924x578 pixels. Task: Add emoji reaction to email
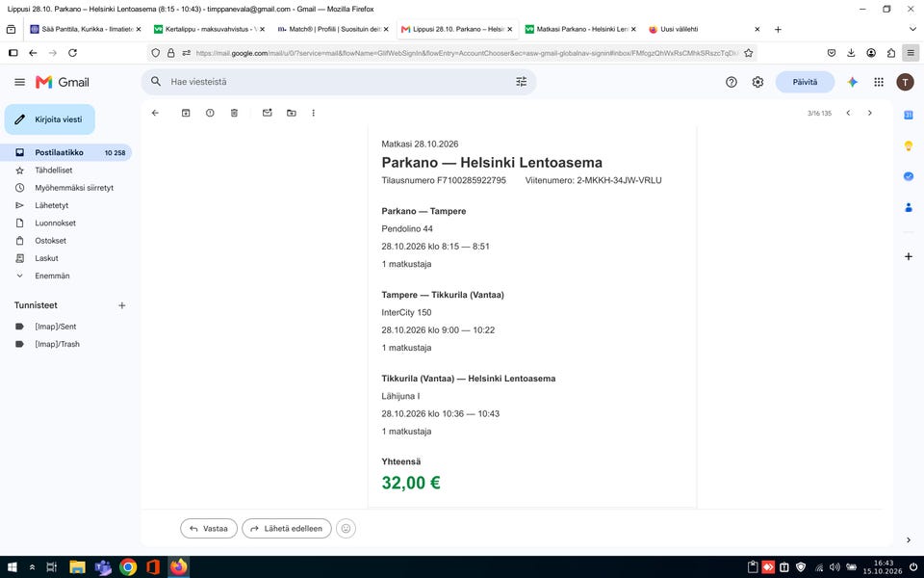(346, 529)
